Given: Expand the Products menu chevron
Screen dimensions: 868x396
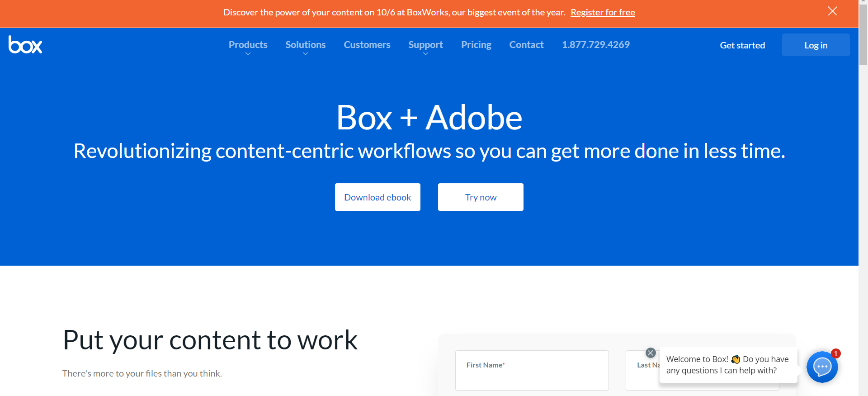Looking at the screenshot, I should [248, 54].
